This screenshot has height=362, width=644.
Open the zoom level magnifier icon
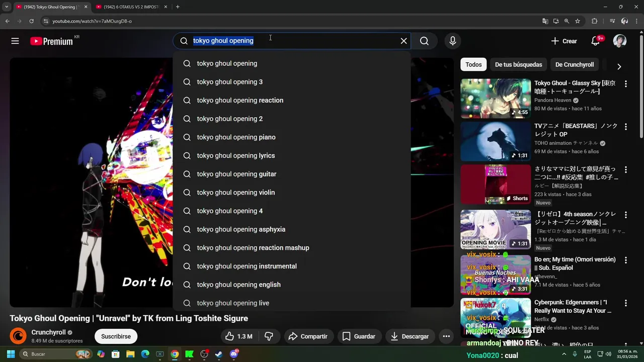(x=567, y=21)
